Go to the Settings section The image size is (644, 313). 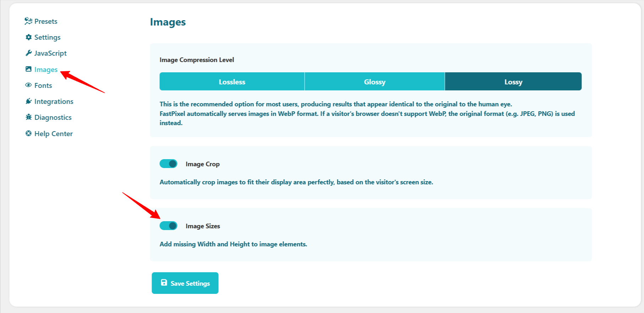[x=47, y=37]
